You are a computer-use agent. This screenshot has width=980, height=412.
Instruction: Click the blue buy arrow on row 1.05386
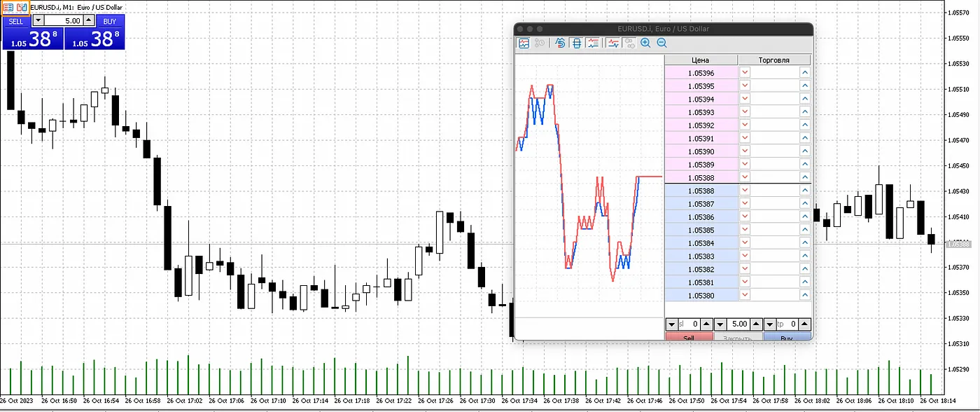[x=805, y=217]
